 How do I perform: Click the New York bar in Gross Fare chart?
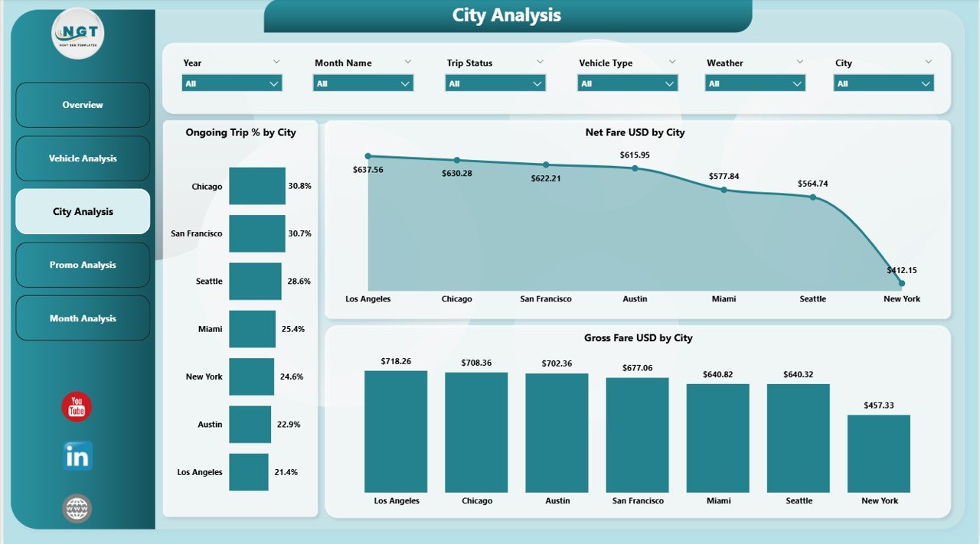(878, 451)
